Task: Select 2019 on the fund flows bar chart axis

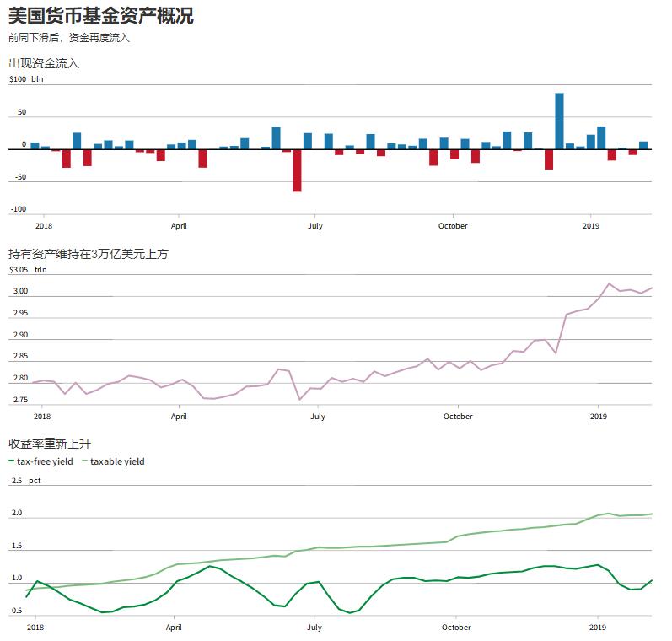Action: tap(591, 226)
